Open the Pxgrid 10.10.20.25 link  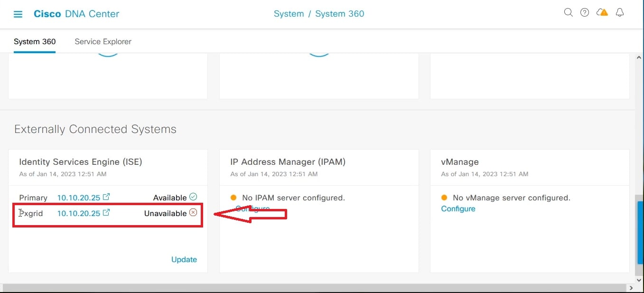click(79, 213)
